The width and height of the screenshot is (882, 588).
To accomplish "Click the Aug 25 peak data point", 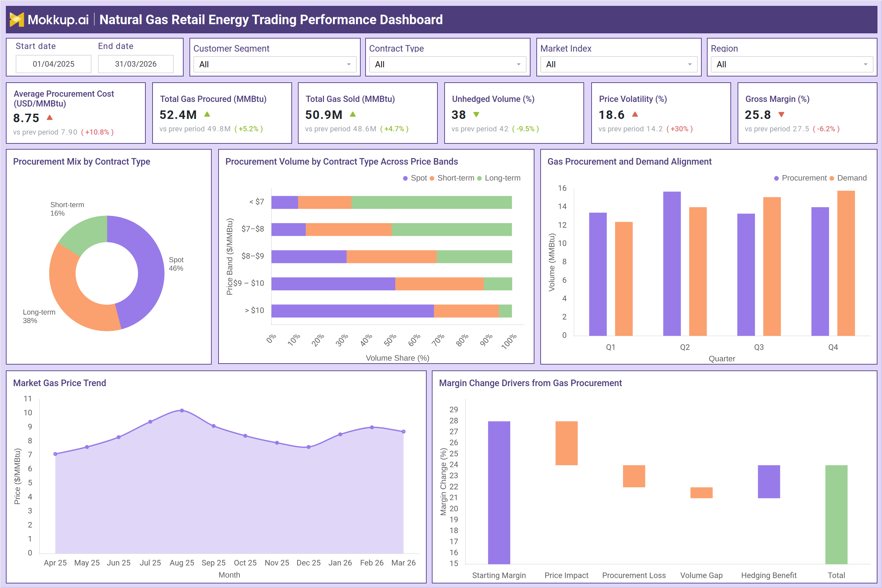I will click(182, 411).
